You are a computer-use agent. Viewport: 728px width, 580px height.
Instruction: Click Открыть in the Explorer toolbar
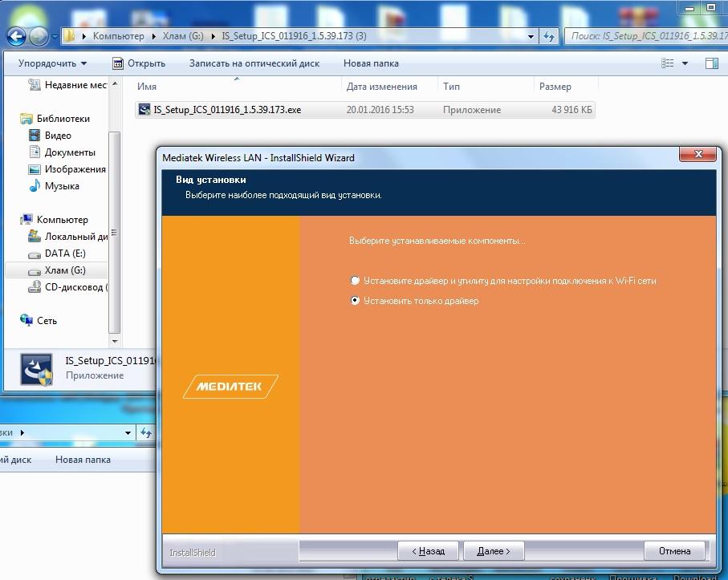139,63
